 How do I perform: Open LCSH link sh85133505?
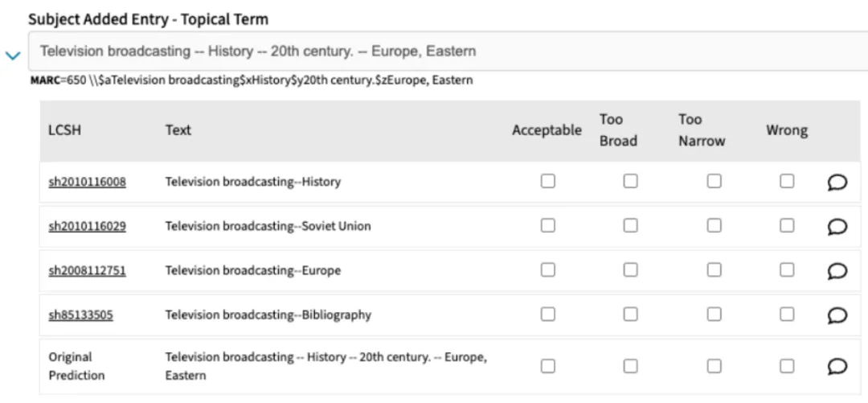coord(81,315)
